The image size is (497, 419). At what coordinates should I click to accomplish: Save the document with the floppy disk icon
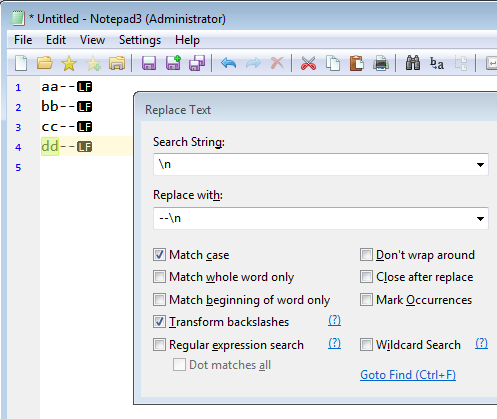pyautogui.click(x=149, y=63)
